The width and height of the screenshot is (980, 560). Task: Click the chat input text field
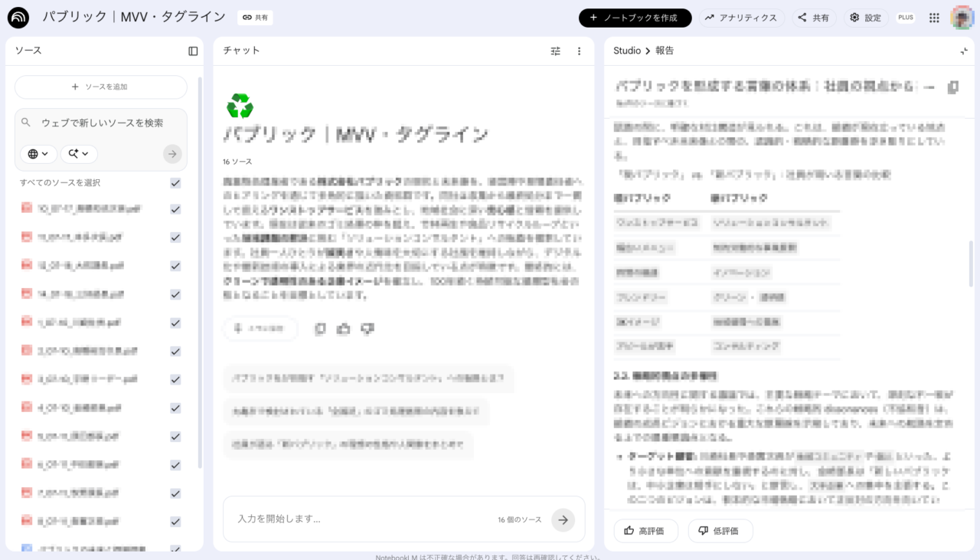(360, 519)
